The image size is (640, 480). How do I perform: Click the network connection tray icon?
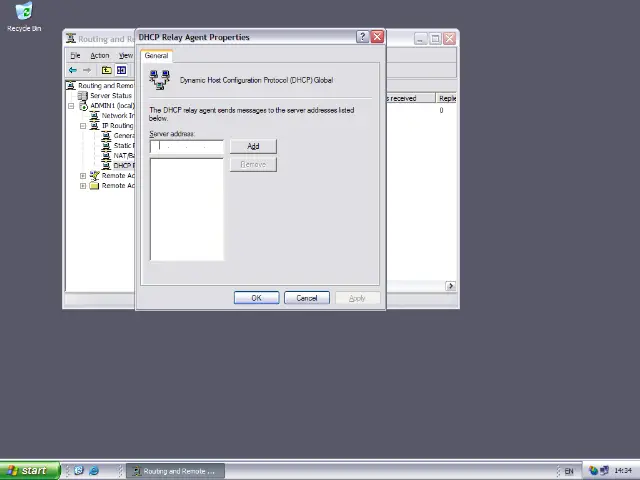tap(604, 471)
